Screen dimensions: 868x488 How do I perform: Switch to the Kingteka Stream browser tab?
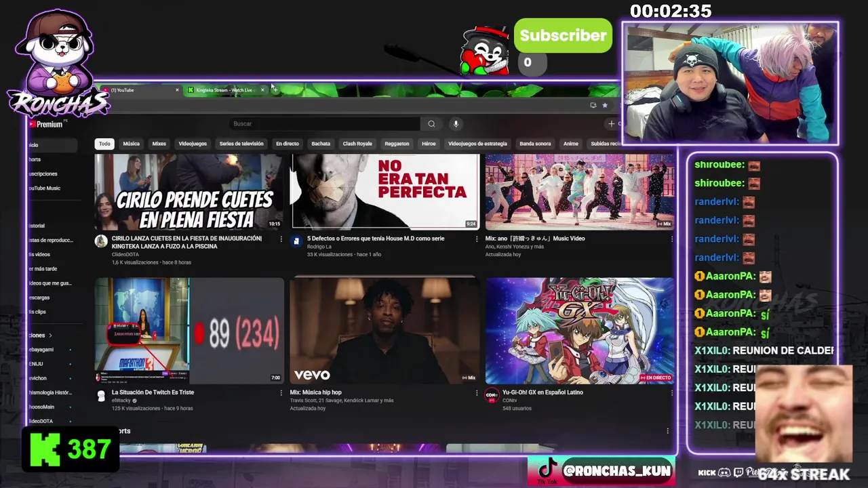click(x=226, y=90)
